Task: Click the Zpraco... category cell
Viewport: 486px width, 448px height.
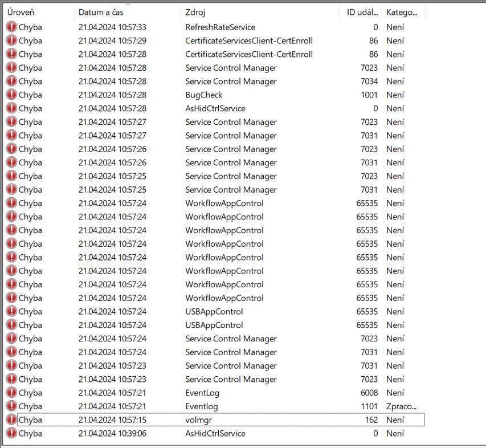Action: point(401,406)
